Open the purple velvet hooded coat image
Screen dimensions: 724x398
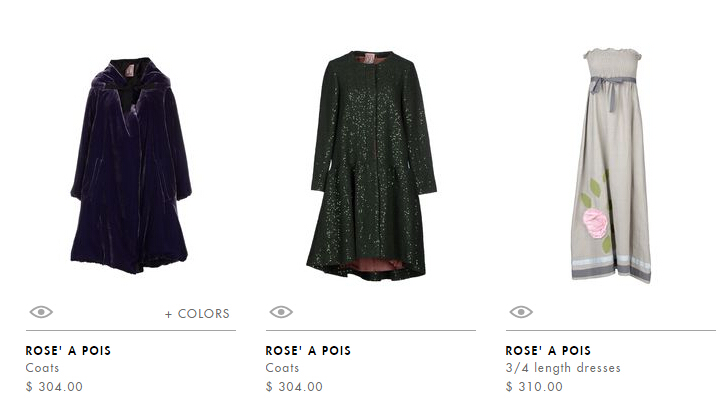point(131,165)
